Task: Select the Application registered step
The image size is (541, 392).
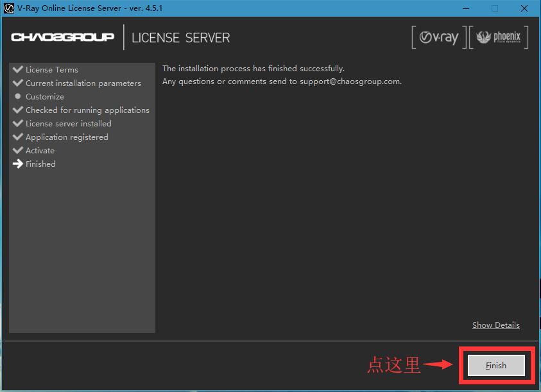Action: click(67, 137)
